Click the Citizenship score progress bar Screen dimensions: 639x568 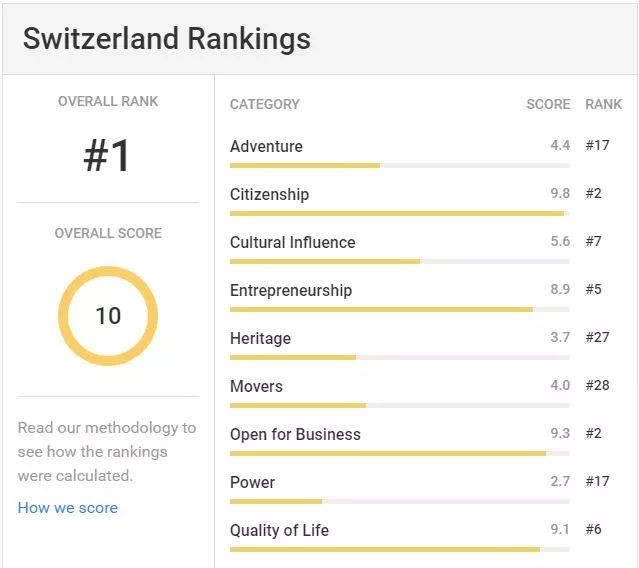coord(399,213)
